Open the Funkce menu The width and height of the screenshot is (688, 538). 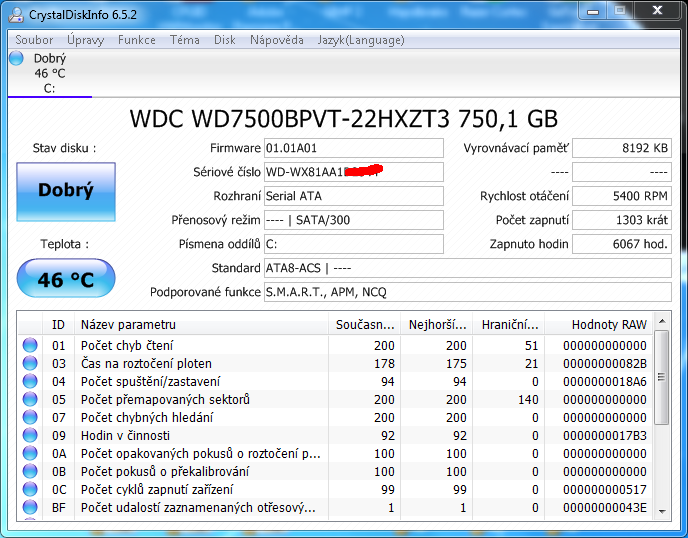click(136, 40)
